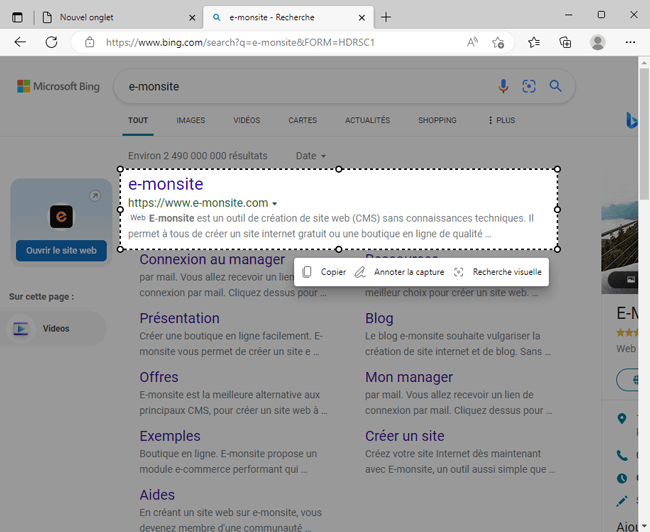The height and width of the screenshot is (532, 650).
Task: Select the TOUT search tab
Action: [138, 120]
